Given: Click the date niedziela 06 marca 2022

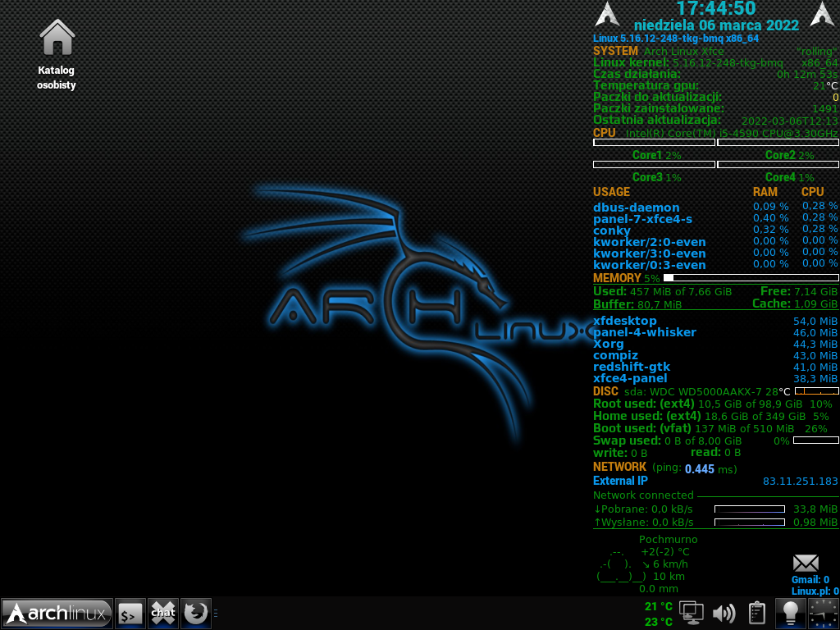Looking at the screenshot, I should (716, 25).
